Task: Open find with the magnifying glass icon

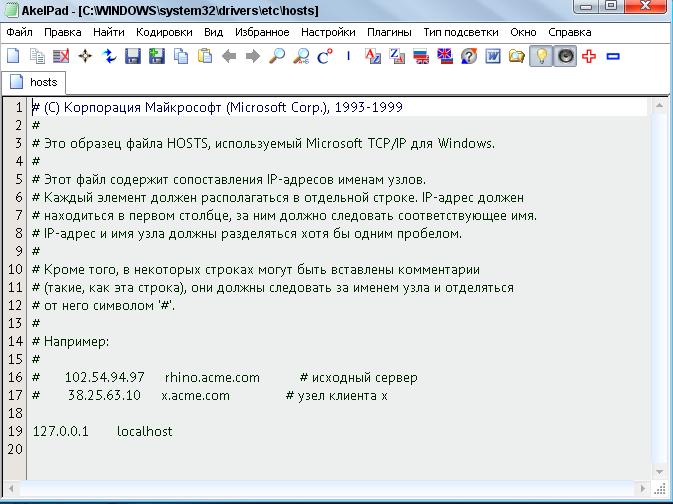Action: pyautogui.click(x=277, y=56)
